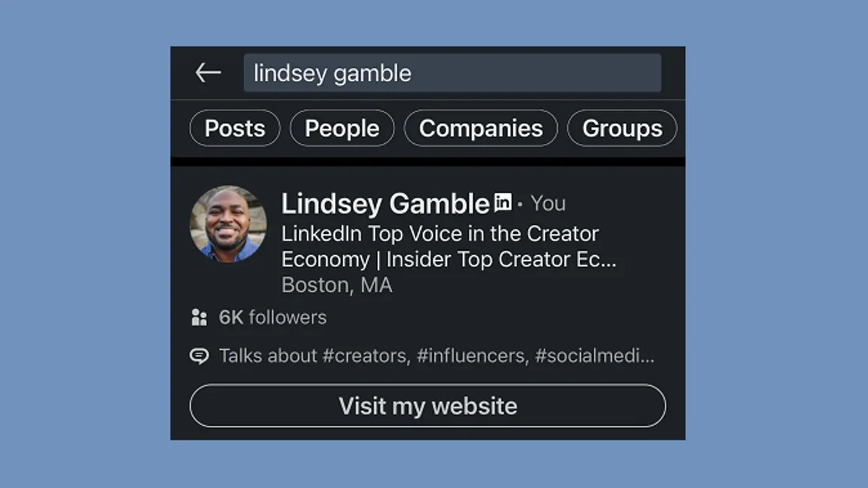Select the Posts filter chip
This screenshot has height=488, width=868.
coord(234,129)
